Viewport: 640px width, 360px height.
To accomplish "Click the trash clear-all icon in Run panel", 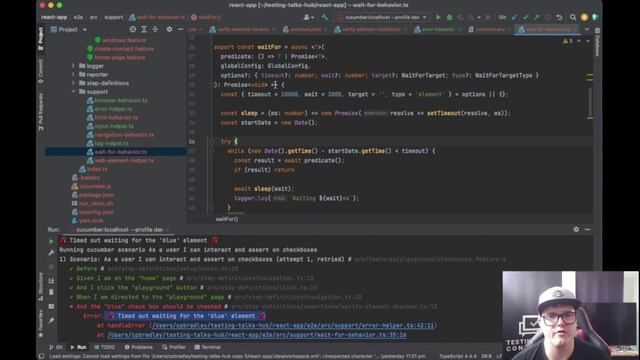I will click(51, 292).
